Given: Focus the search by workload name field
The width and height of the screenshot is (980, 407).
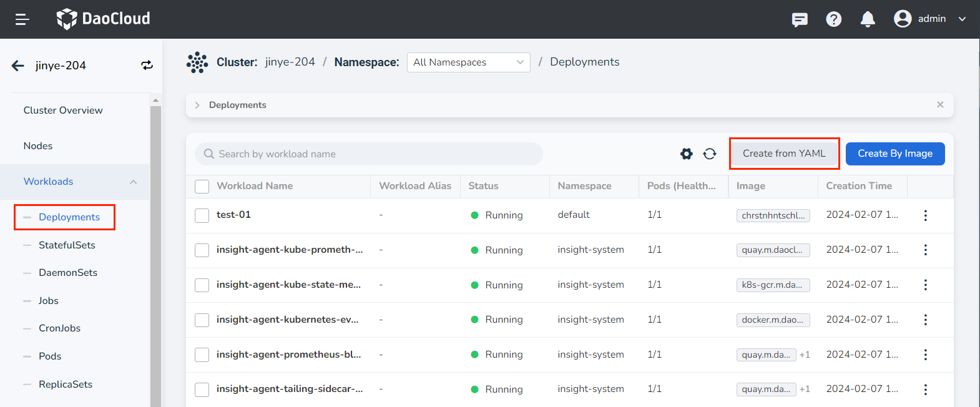Looking at the screenshot, I should click(x=375, y=154).
